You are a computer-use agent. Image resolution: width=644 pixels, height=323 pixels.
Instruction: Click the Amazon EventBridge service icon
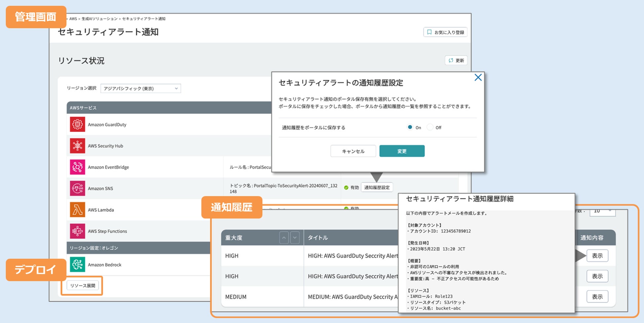pyautogui.click(x=77, y=167)
